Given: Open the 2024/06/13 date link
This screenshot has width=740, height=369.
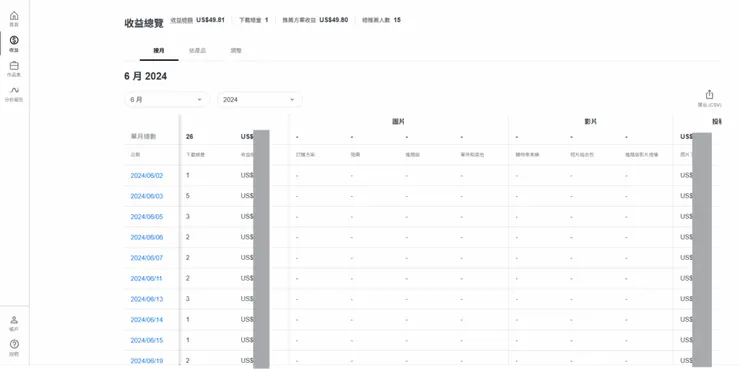Looking at the screenshot, I should 147,299.
